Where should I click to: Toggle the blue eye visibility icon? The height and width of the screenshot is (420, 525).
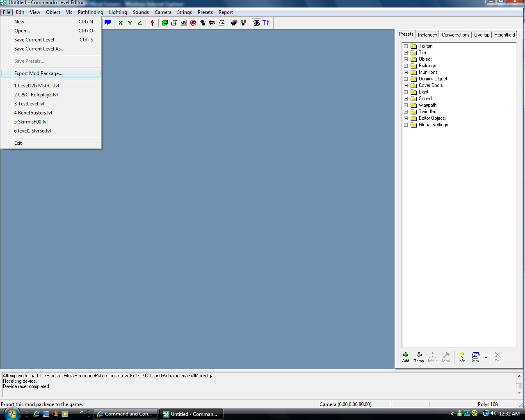point(184,23)
